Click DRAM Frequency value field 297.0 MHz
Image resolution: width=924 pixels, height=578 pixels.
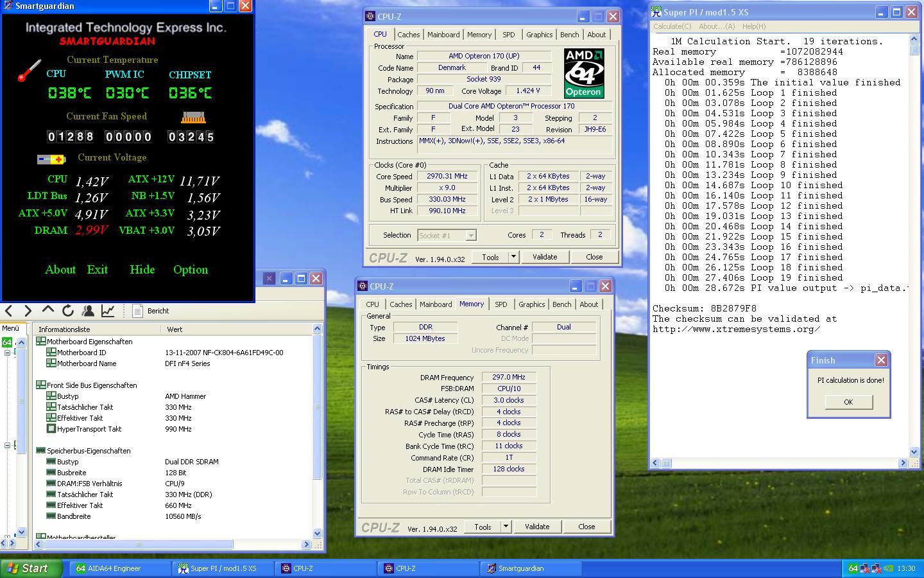(x=509, y=378)
